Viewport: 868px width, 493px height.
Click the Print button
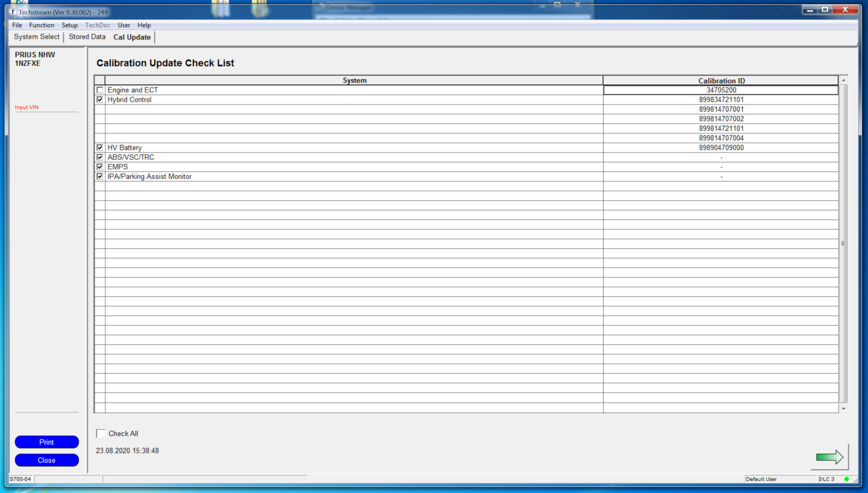(47, 442)
